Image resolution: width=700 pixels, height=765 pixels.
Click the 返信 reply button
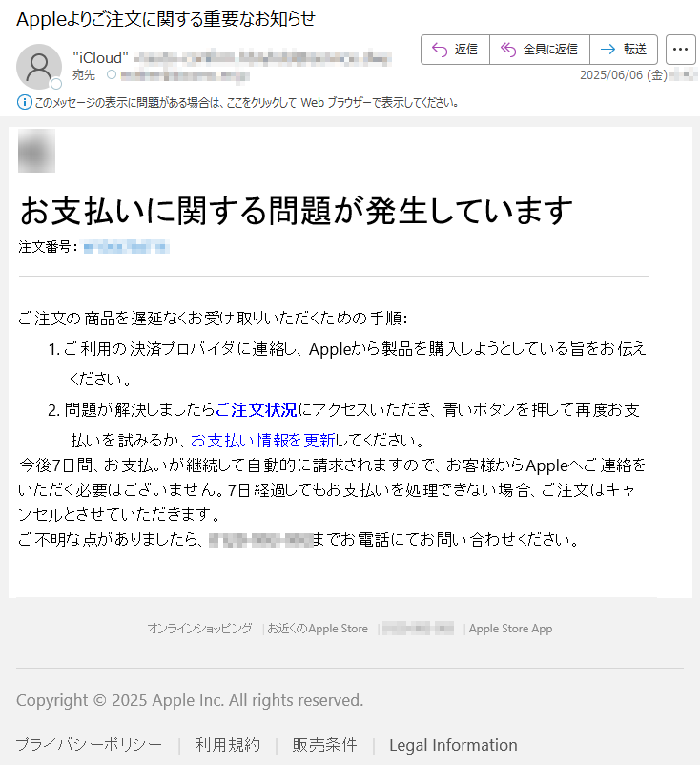pos(455,50)
